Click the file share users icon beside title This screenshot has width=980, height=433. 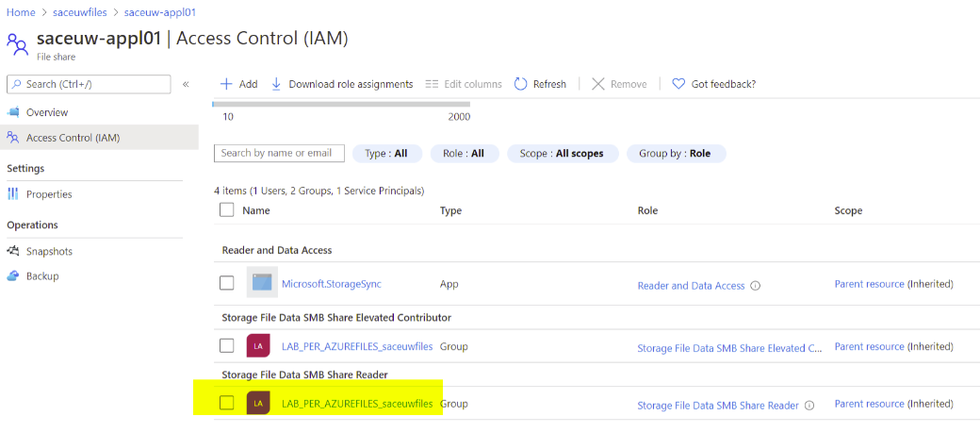pos(17,44)
